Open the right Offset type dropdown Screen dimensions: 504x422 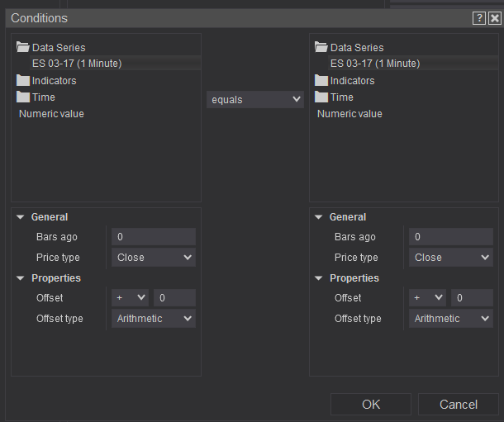[x=451, y=319]
